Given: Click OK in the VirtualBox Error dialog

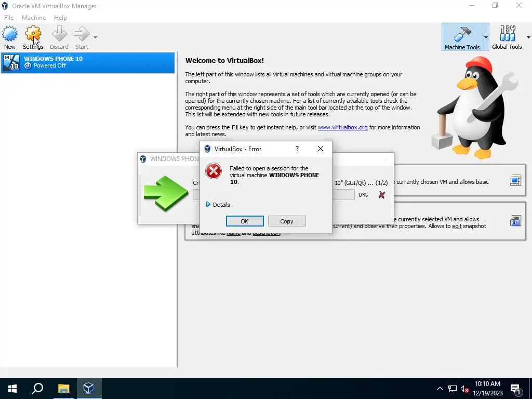Looking at the screenshot, I should click(245, 221).
